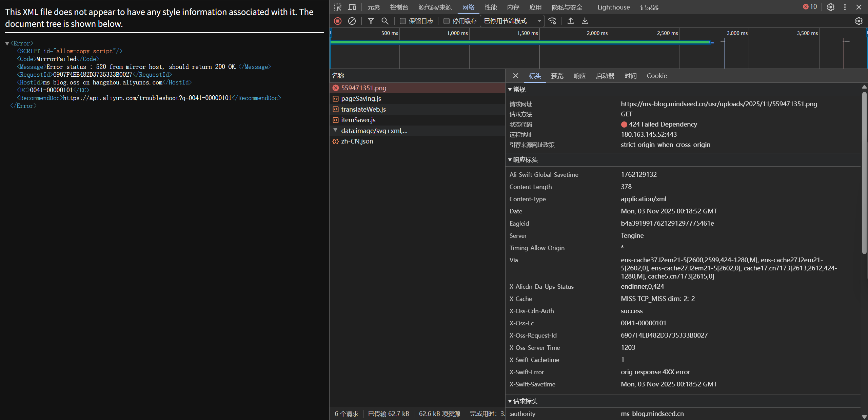
Task: Stop recording network log
Action: point(338,21)
